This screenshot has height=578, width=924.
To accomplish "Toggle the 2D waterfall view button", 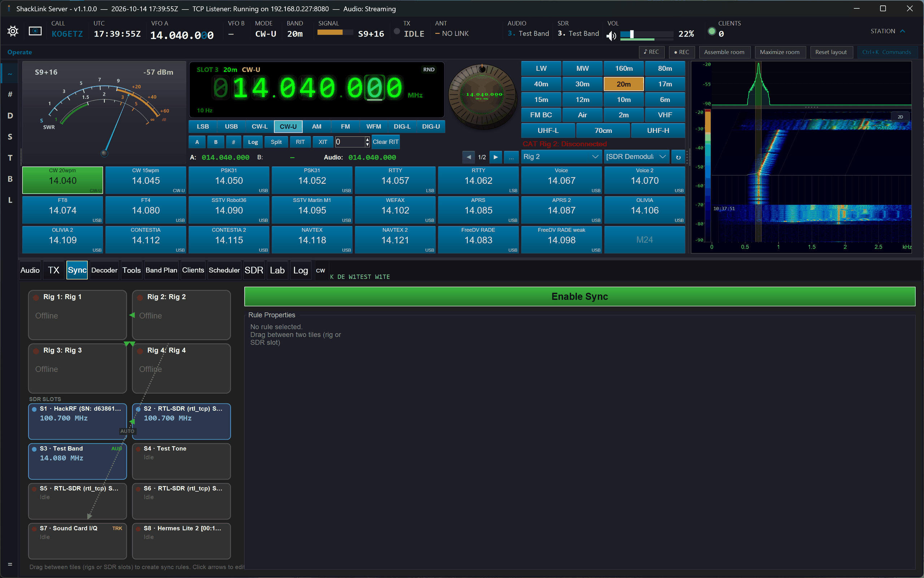I will 900,117.
